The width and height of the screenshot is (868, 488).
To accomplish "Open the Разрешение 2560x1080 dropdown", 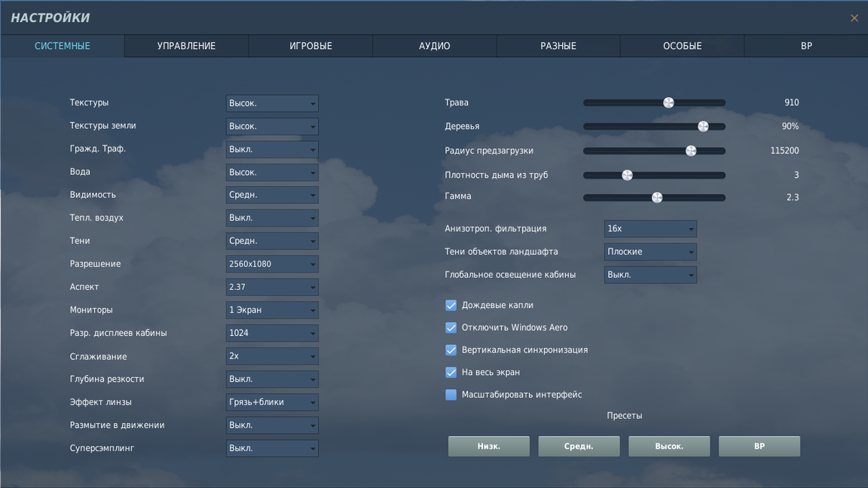I will click(272, 264).
